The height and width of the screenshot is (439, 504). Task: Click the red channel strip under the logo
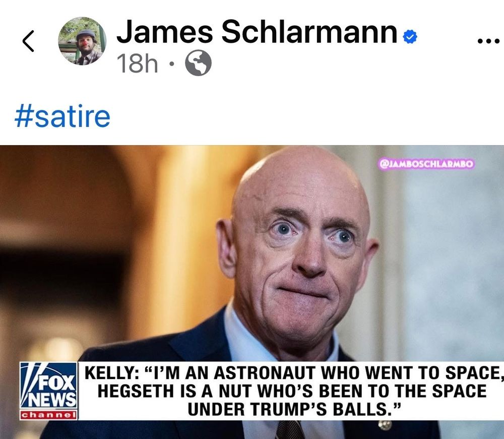click(x=48, y=415)
